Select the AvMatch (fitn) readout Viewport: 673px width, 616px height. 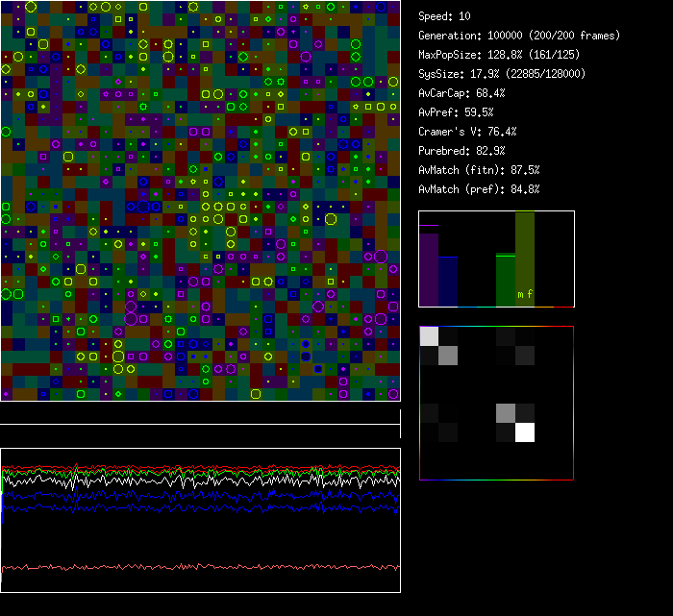[479, 170]
